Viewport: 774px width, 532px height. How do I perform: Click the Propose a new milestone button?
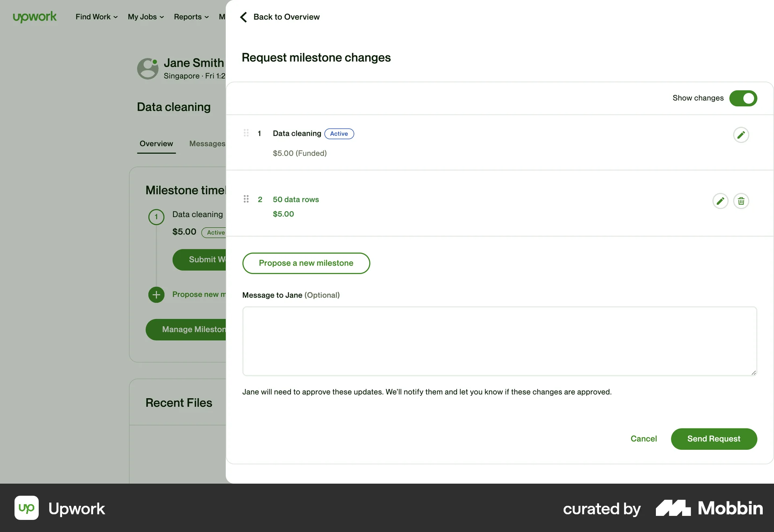pos(306,263)
